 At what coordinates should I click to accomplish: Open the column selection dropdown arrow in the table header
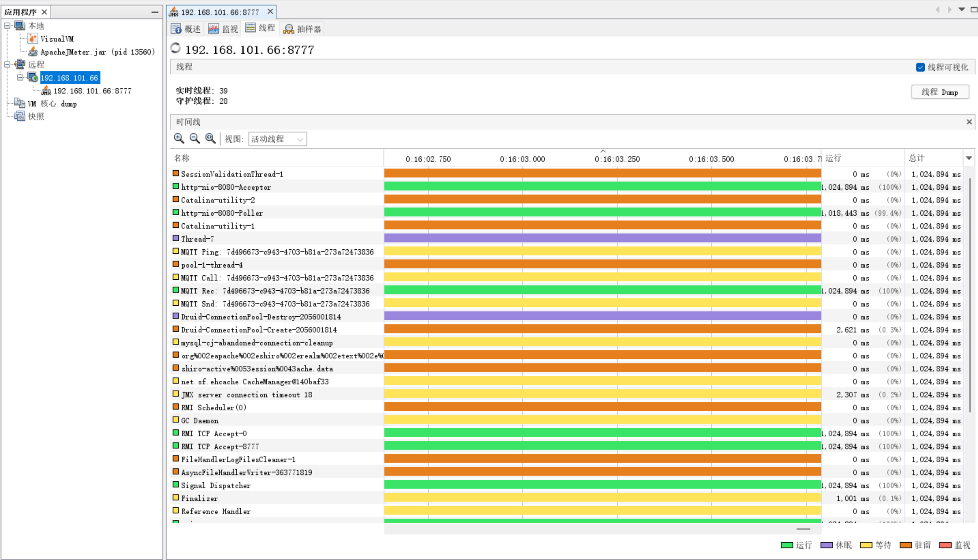(x=969, y=158)
